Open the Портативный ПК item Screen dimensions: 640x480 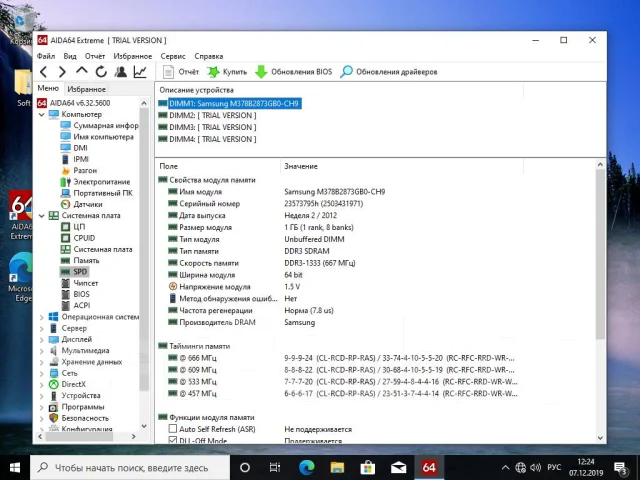[x=97, y=193]
